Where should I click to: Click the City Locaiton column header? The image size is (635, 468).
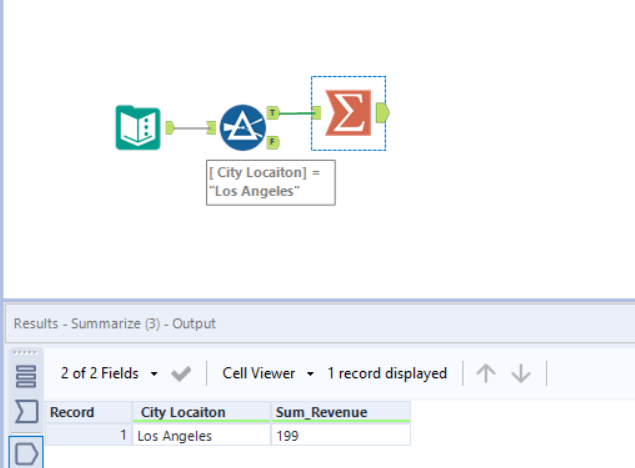click(200, 412)
